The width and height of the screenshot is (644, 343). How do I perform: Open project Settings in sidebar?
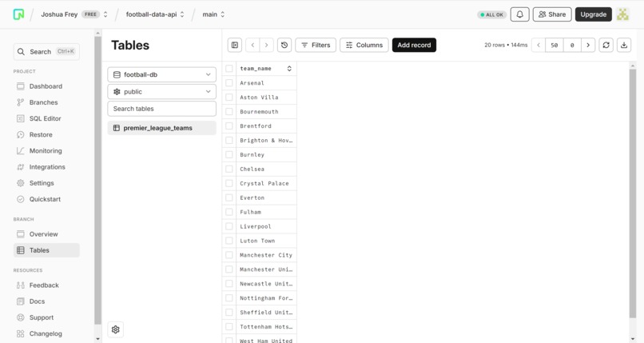tap(46, 183)
